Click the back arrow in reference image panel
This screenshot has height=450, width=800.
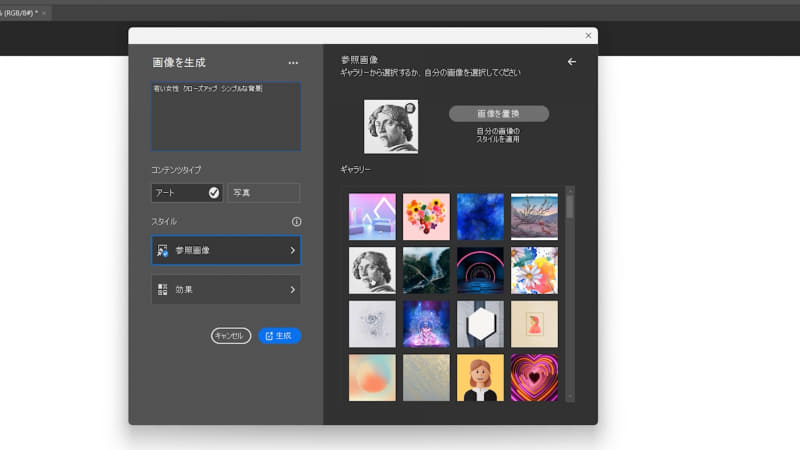point(571,62)
